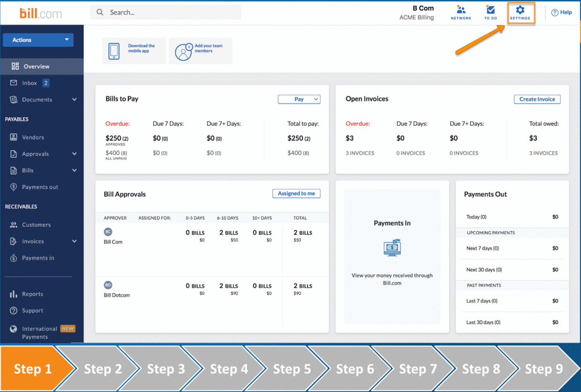Click Download the mobile app link
Screen dimensions: 581x392
pyautogui.click(x=141, y=48)
